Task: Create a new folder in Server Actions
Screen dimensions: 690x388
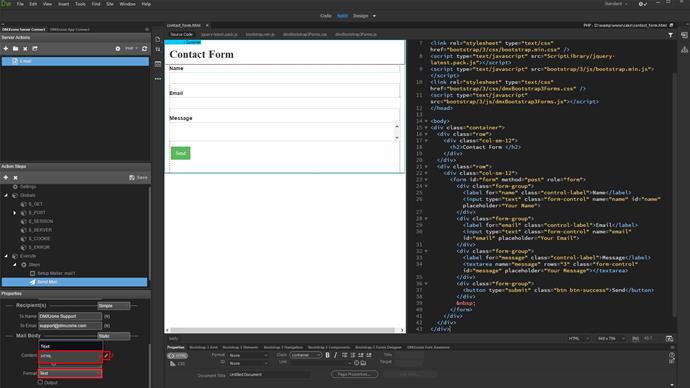Action: coord(15,48)
